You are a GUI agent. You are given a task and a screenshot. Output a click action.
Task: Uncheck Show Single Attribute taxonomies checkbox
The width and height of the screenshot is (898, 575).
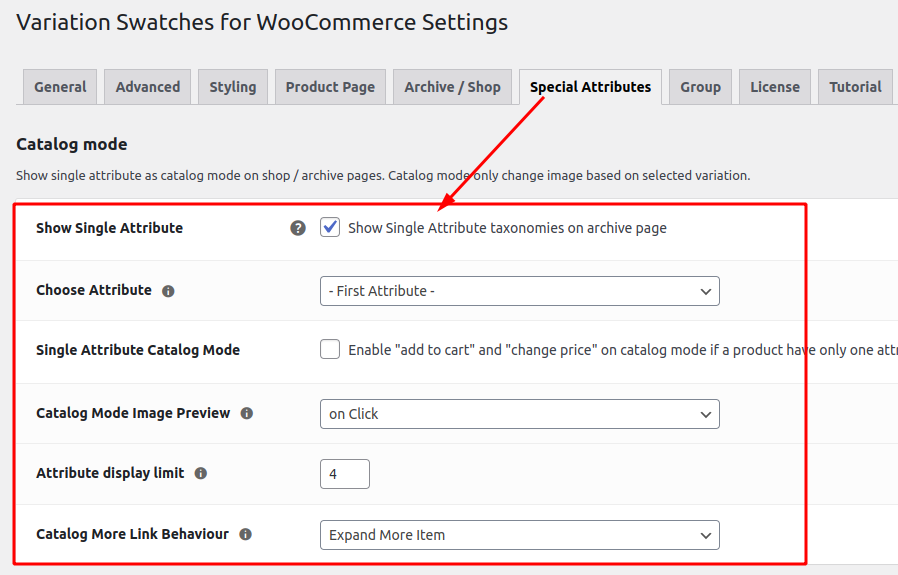pos(330,227)
